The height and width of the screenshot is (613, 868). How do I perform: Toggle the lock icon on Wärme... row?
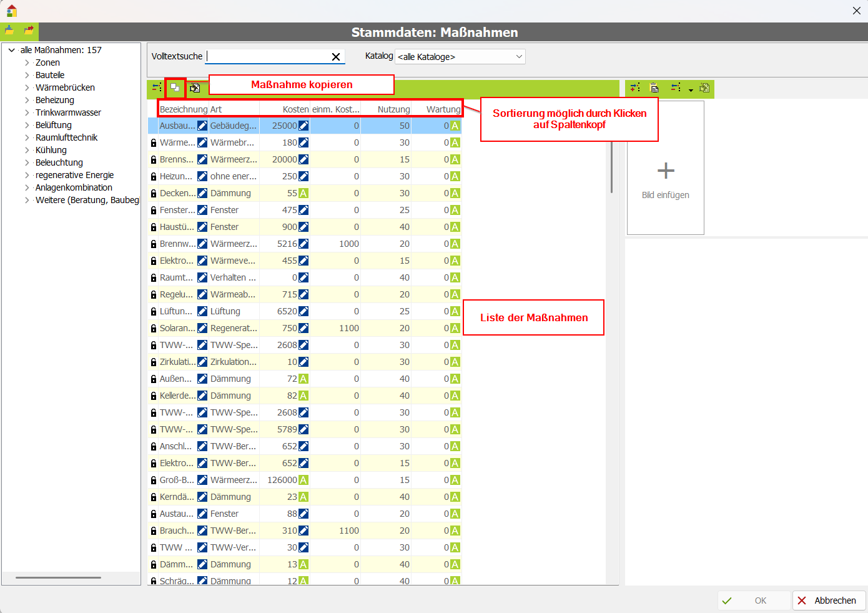point(154,143)
